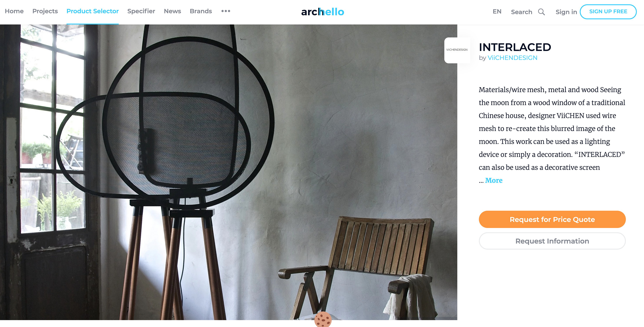Open the ViiCHENDESIGN brand name link
This screenshot has height=327, width=644.
(512, 58)
